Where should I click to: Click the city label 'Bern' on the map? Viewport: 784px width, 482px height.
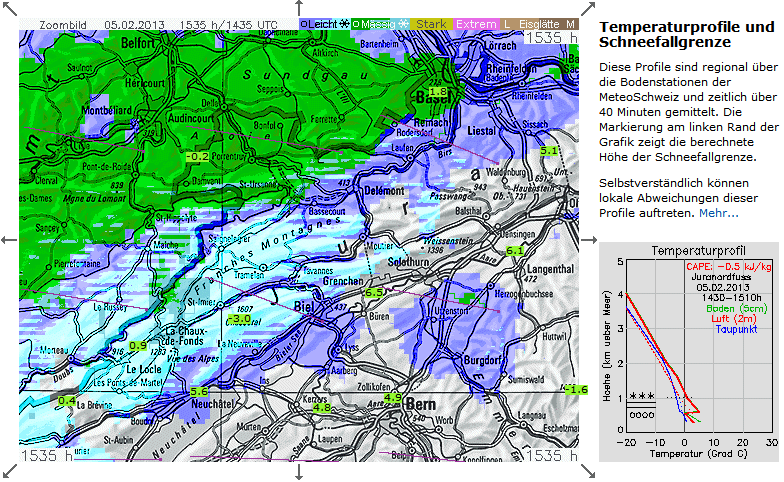420,404
